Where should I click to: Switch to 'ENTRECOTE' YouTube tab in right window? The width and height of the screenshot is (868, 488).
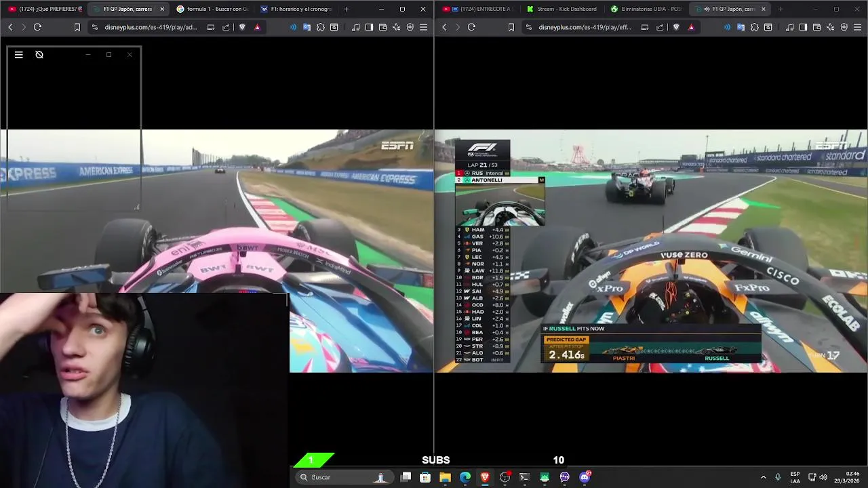[x=478, y=9]
